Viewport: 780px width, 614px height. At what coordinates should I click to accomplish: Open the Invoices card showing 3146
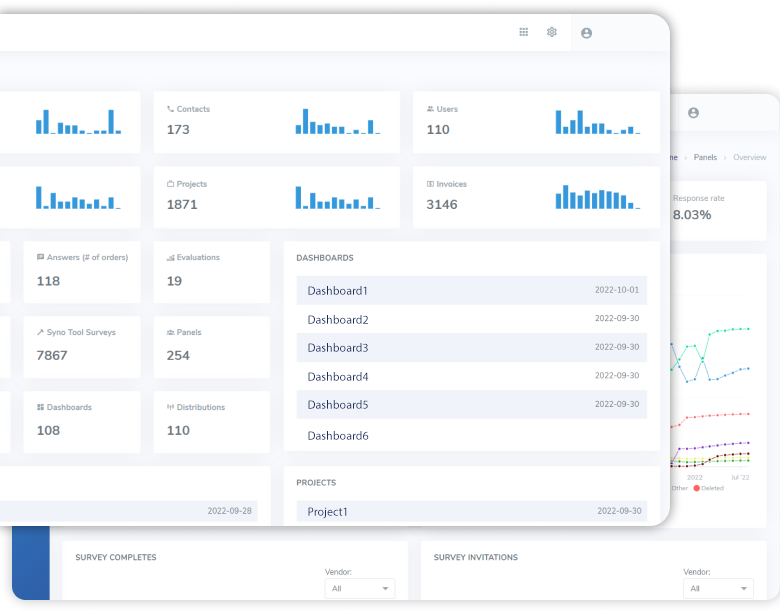click(536, 197)
